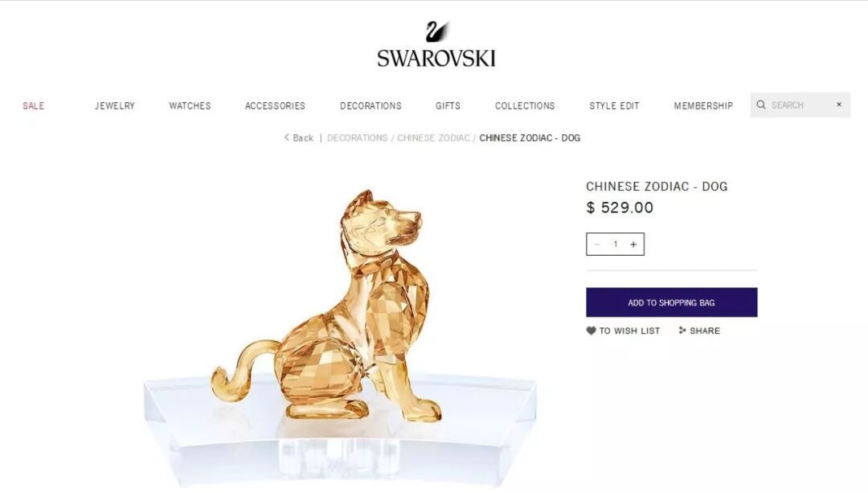868x493 pixels.
Task: Open the GIFTS menu
Action: tap(448, 106)
